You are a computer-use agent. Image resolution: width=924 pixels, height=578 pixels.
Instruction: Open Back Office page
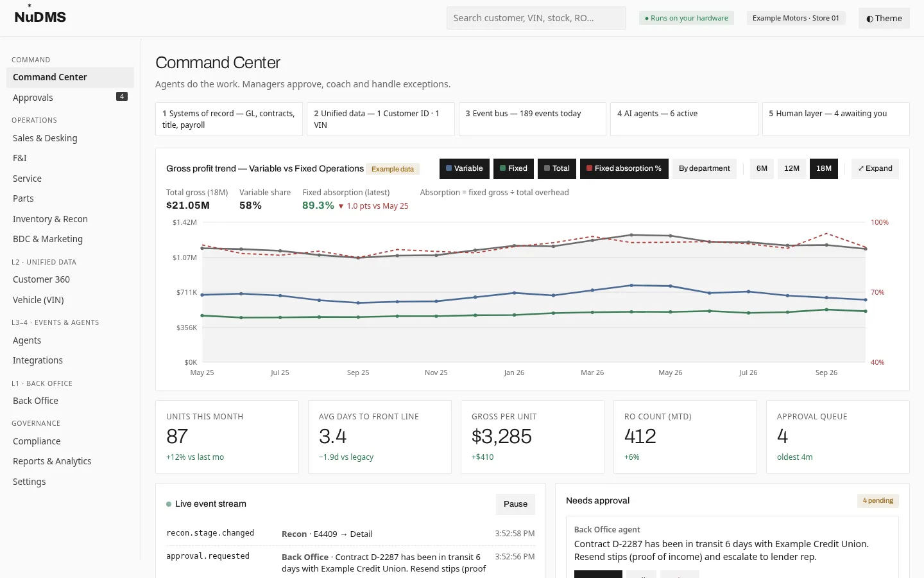point(70,401)
